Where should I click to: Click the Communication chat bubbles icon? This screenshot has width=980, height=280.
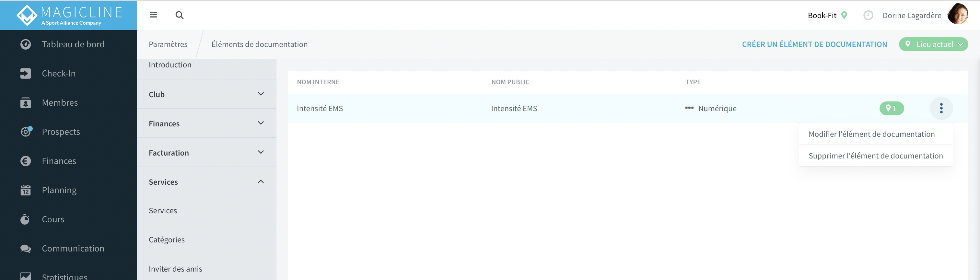coord(26,249)
